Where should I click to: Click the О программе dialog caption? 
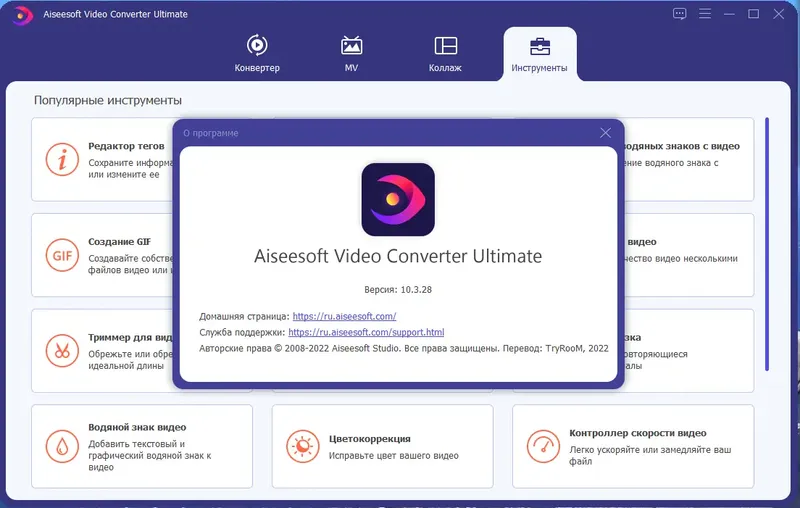pyautogui.click(x=211, y=133)
